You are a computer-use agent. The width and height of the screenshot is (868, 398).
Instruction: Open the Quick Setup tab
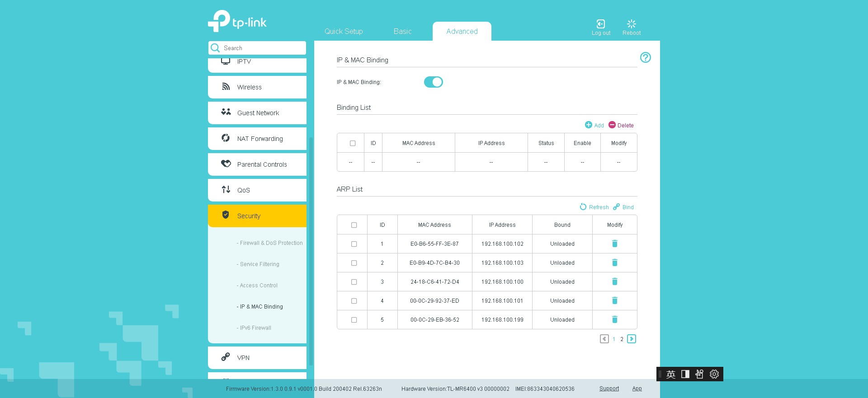(x=344, y=31)
